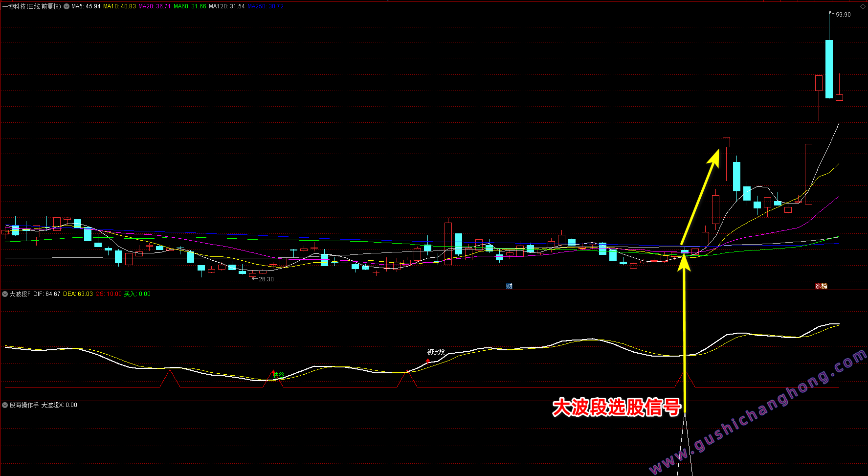
Task: Select the last small candle on far right
Action: point(839,97)
